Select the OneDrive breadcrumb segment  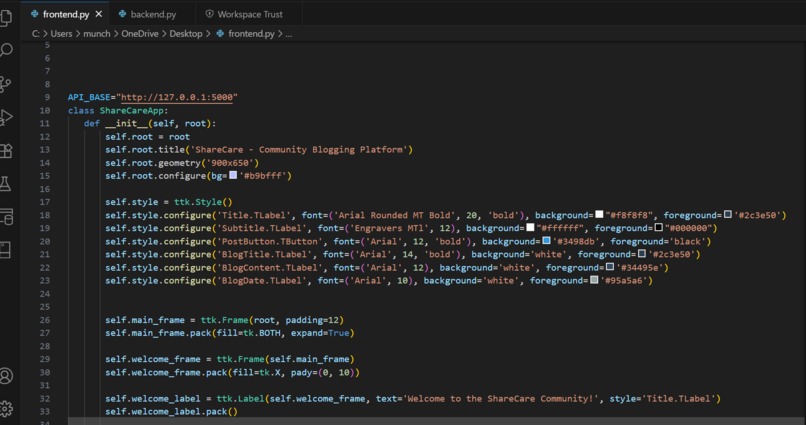pos(140,33)
